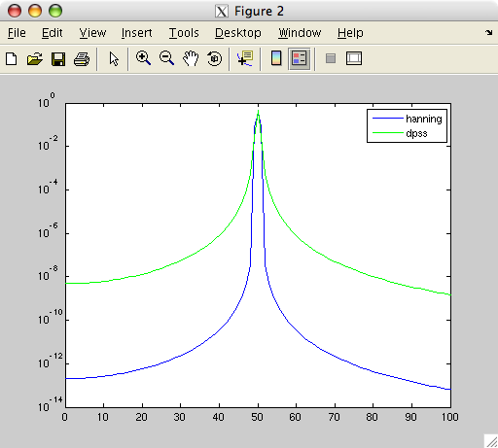
Task: Expand the Insert menu
Action: coord(136,33)
